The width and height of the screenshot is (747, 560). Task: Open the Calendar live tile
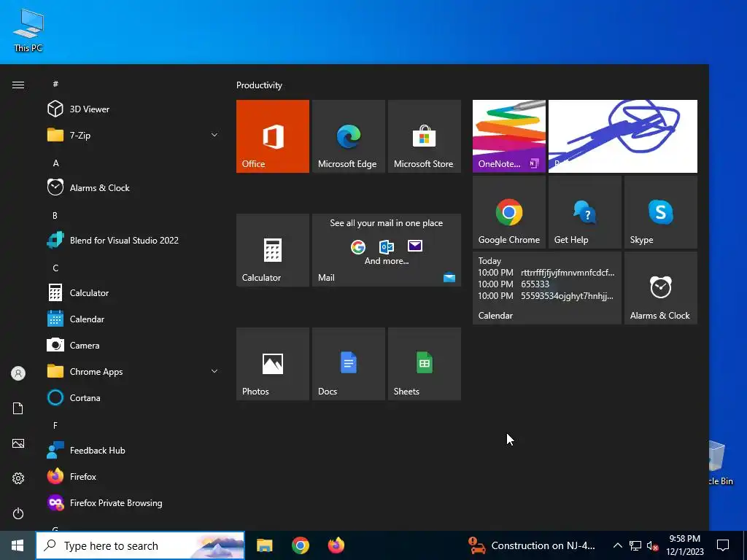(547, 288)
